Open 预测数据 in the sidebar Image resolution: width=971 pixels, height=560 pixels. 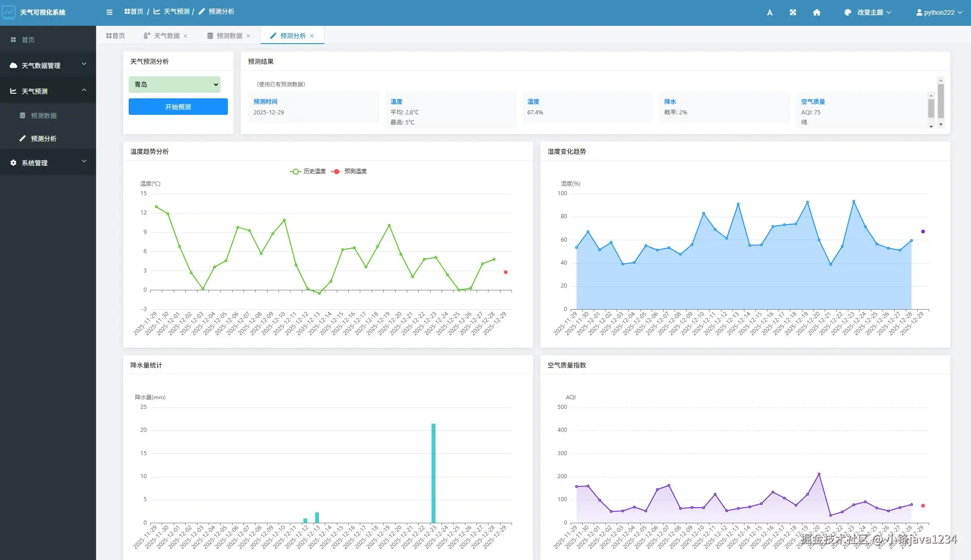coord(44,116)
